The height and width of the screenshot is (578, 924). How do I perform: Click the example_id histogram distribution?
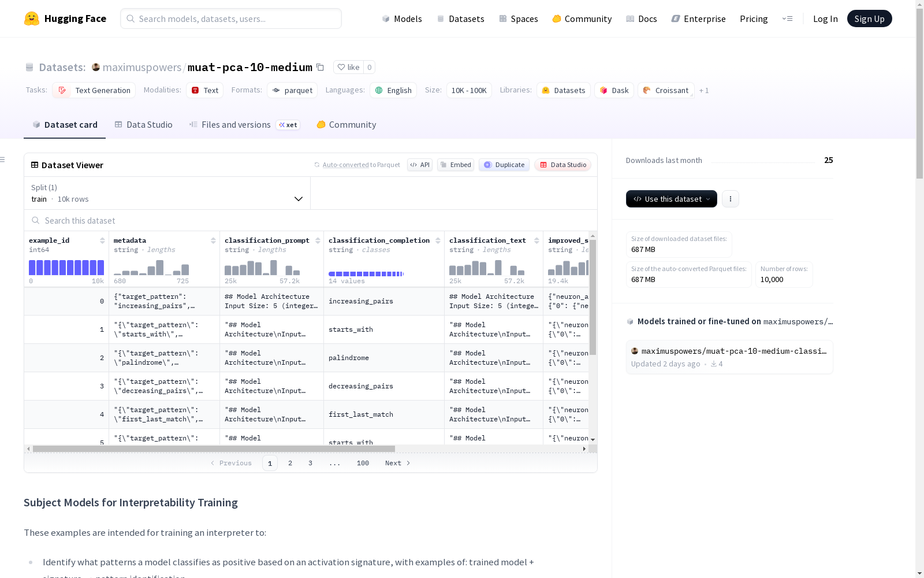tap(66, 268)
